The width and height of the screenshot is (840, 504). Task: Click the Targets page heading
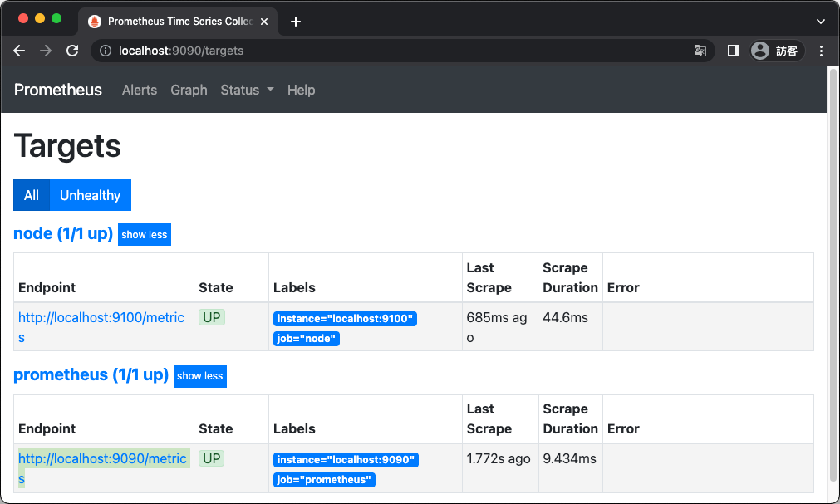click(67, 145)
